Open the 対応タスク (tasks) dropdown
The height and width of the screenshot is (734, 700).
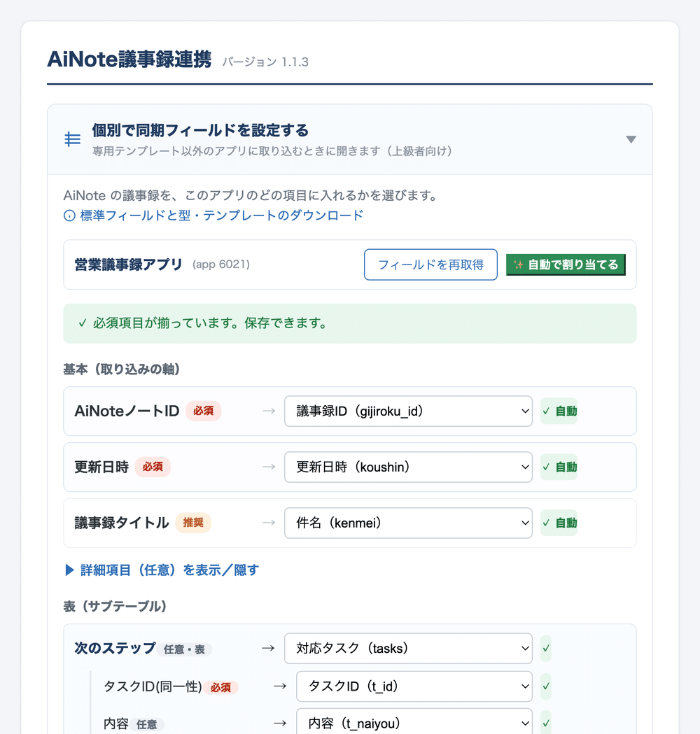pos(408,649)
